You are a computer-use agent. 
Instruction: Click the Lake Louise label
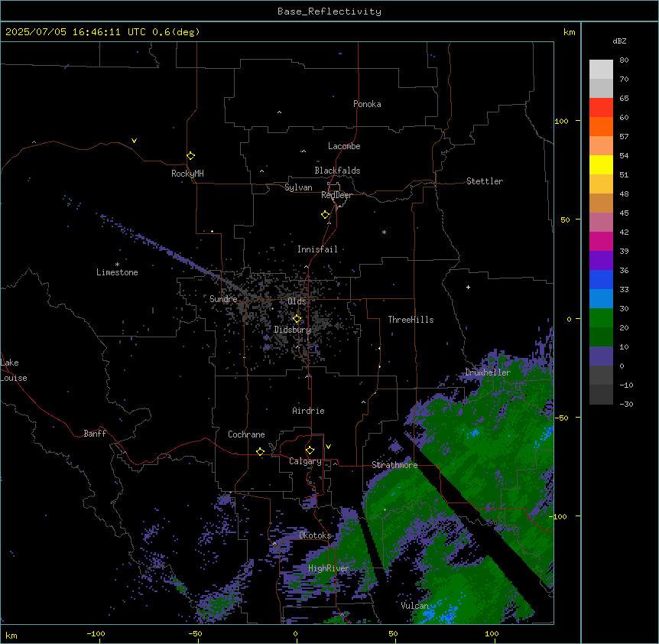pos(14,370)
